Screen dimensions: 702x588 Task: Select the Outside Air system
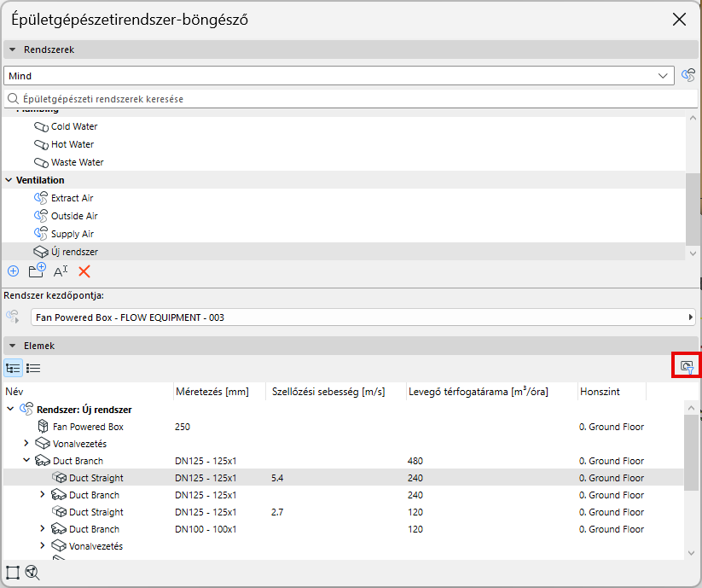tap(344, 216)
